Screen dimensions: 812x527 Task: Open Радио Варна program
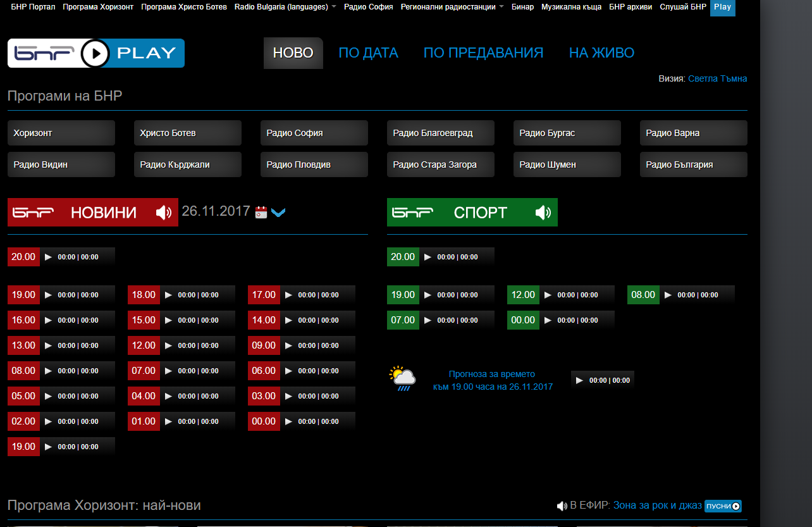click(x=694, y=133)
